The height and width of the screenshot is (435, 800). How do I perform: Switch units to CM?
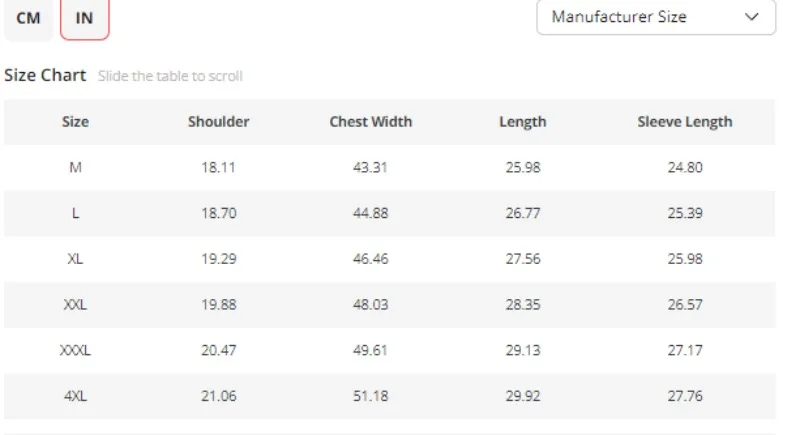28,18
